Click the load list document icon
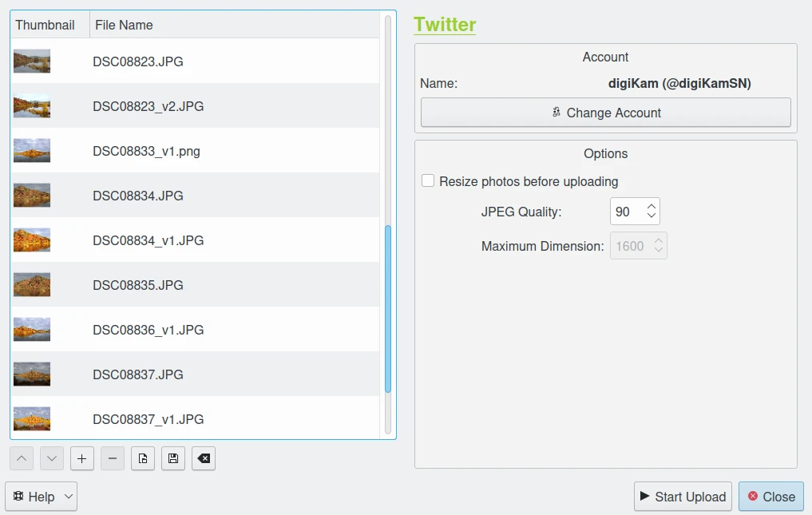This screenshot has width=812, height=515. (x=143, y=458)
